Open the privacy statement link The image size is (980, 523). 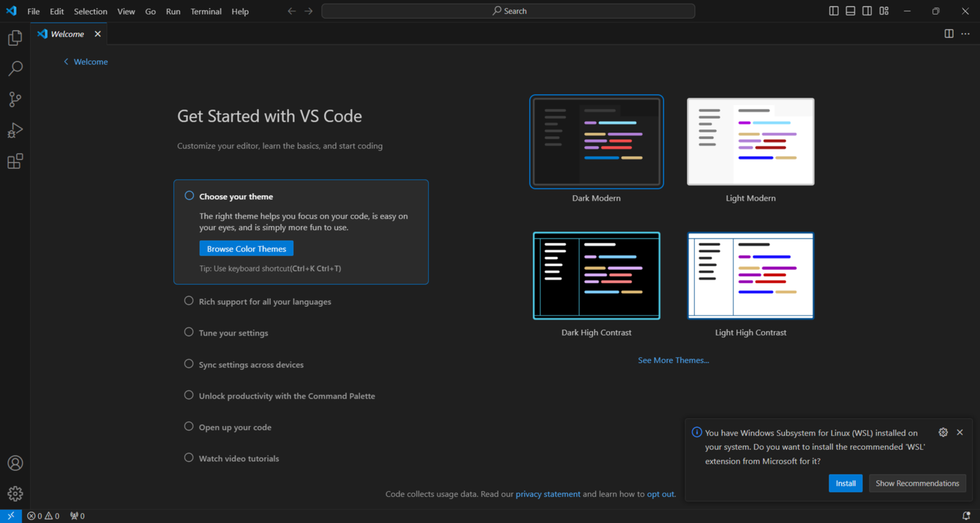tap(547, 494)
